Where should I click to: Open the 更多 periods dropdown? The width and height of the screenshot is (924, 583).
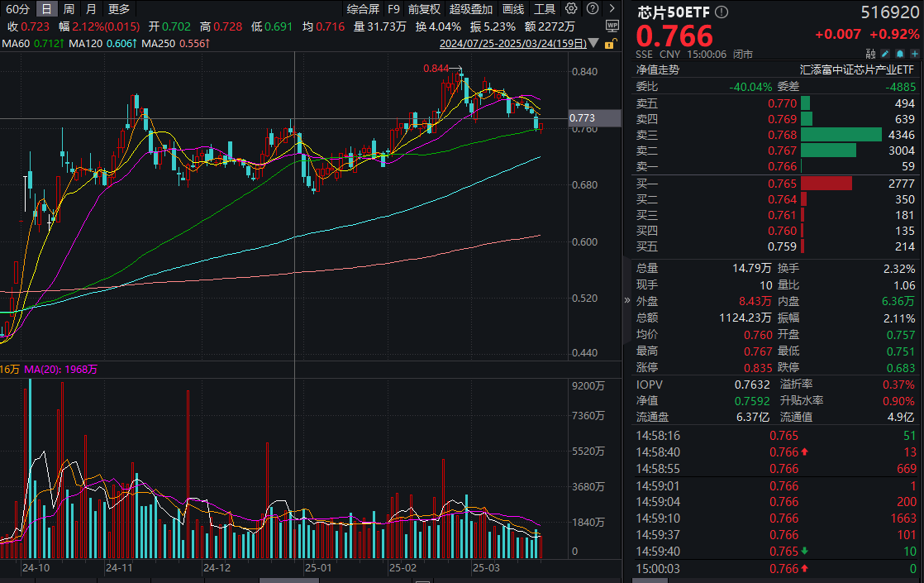117,8
